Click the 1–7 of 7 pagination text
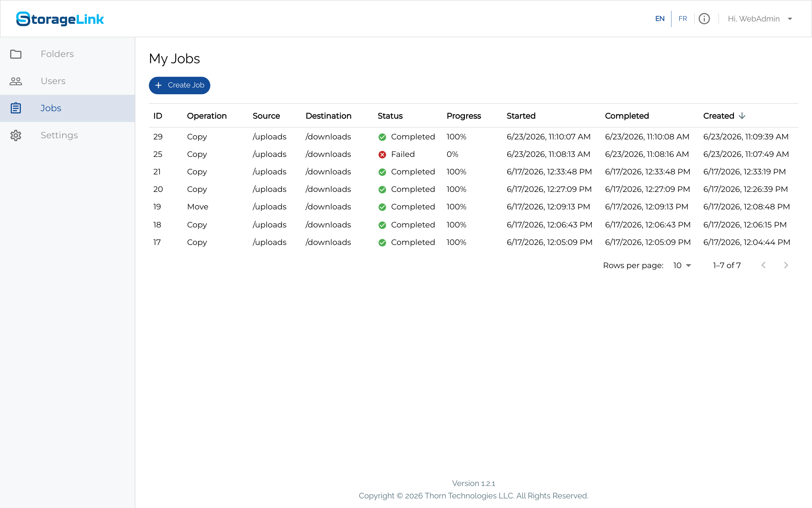Image resolution: width=812 pixels, height=508 pixels. pyautogui.click(x=727, y=265)
